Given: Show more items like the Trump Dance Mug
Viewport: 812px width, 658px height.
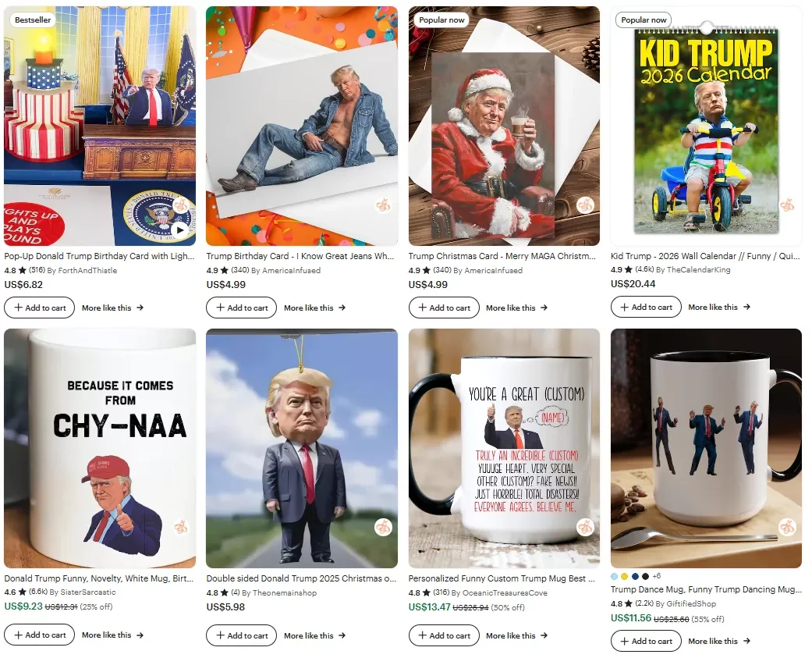Looking at the screenshot, I should (718, 642).
